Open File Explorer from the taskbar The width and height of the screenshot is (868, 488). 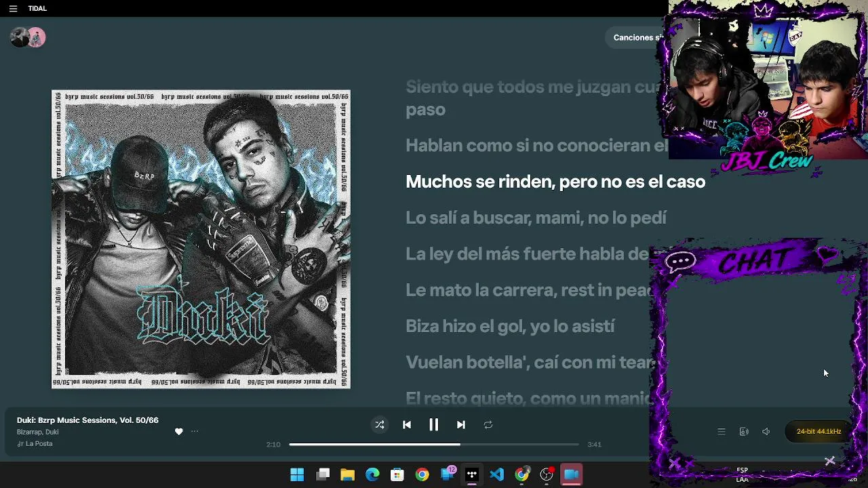pos(348,475)
